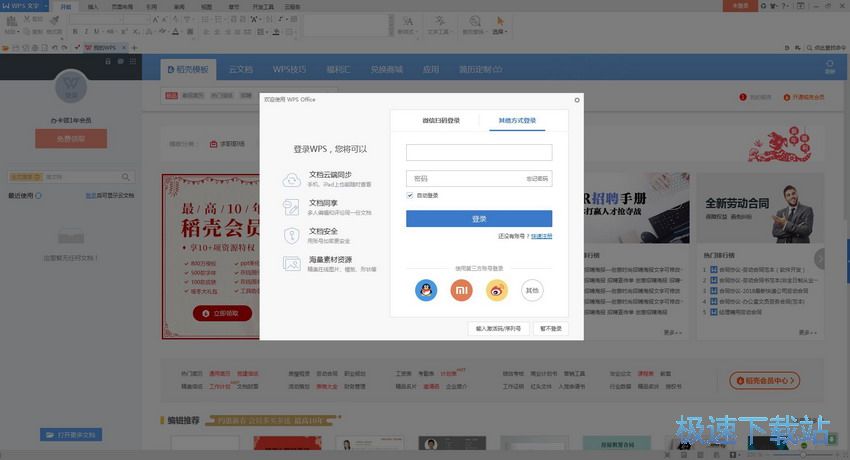The width and height of the screenshot is (850, 460).
Task: Click the red 立即领取 button on banner
Action: pyautogui.click(x=222, y=313)
